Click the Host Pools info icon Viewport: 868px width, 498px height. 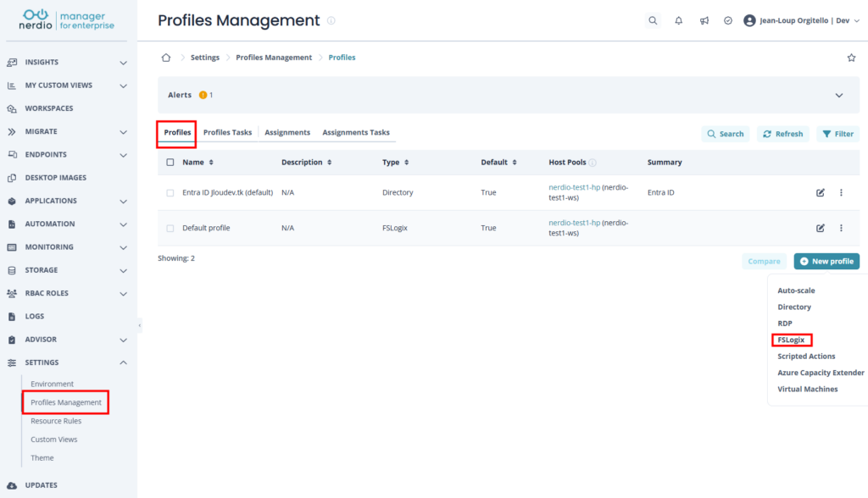point(593,163)
